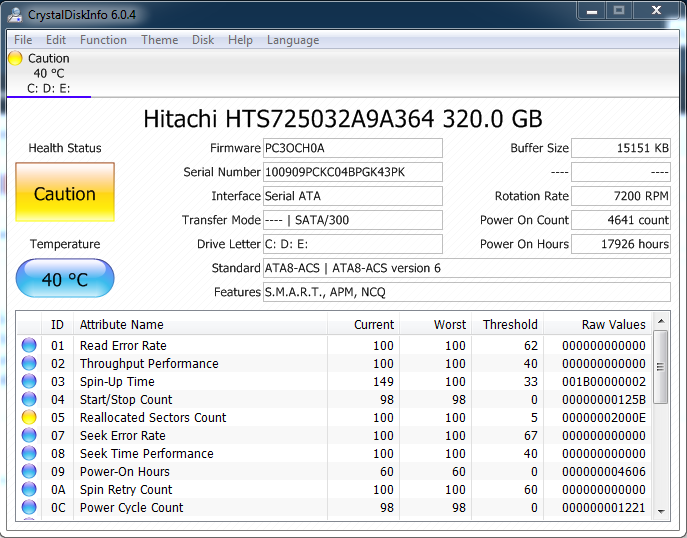Screen dimensions: 687x538
Task: Click the CrystalDiskInfo app icon in title bar
Action: (17, 13)
